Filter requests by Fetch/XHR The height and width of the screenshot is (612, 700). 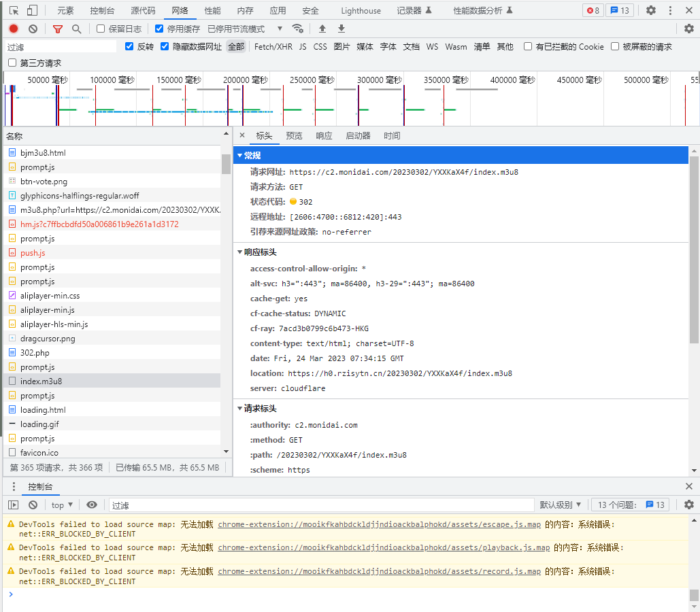[273, 46]
